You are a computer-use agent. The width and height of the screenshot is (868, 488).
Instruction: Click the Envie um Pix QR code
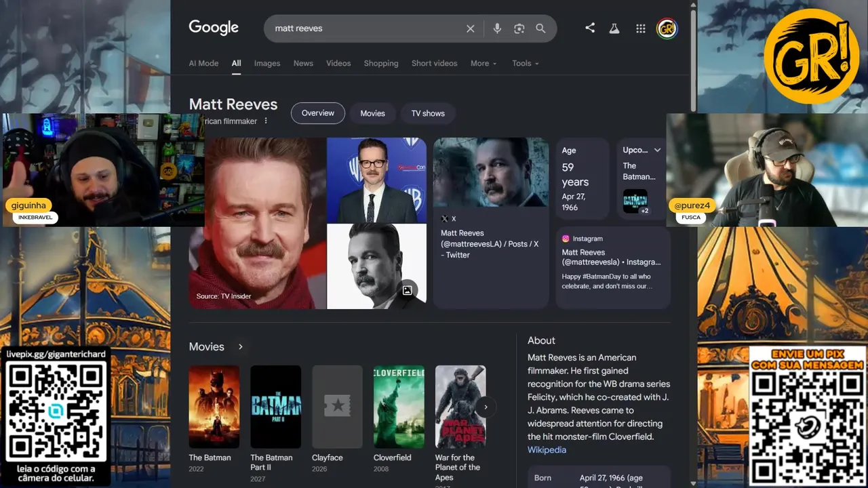807,426
